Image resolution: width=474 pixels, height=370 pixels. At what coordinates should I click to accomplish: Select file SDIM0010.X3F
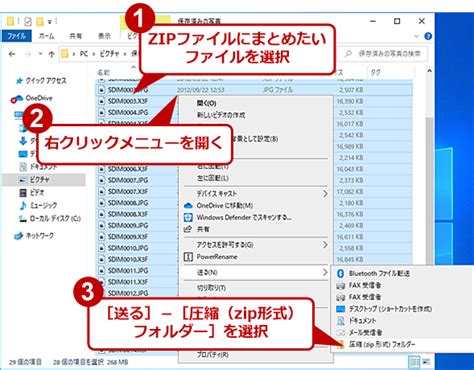coord(128,259)
